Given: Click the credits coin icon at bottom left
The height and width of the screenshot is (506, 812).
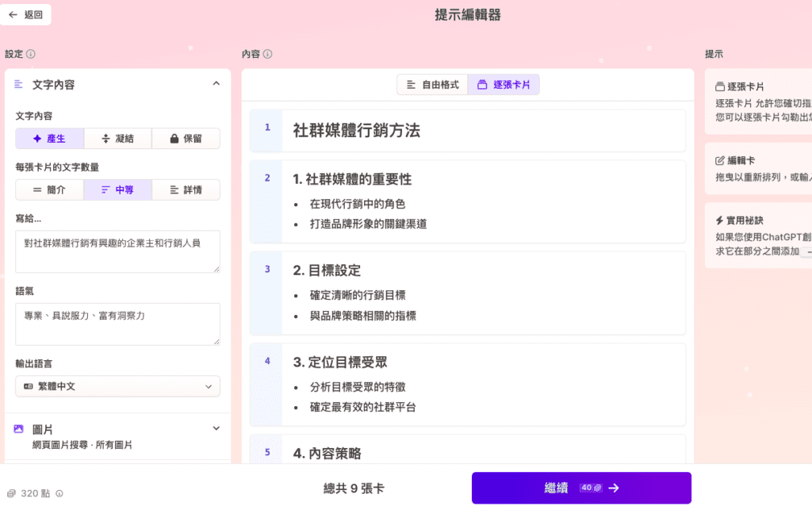Looking at the screenshot, I should (11, 493).
